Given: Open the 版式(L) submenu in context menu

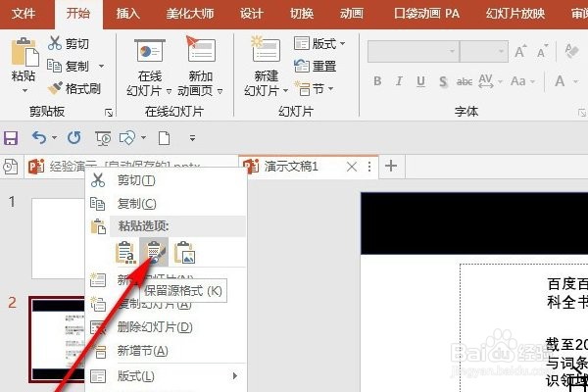Looking at the screenshot, I should click(167, 376).
